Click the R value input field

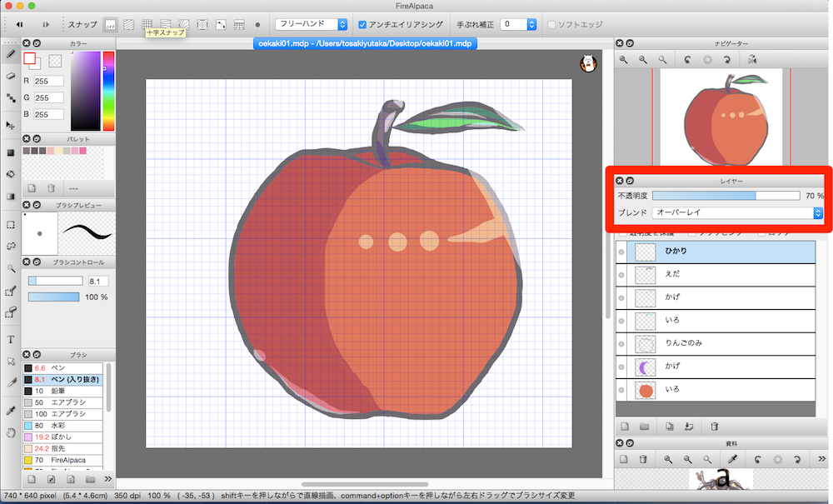(49, 82)
